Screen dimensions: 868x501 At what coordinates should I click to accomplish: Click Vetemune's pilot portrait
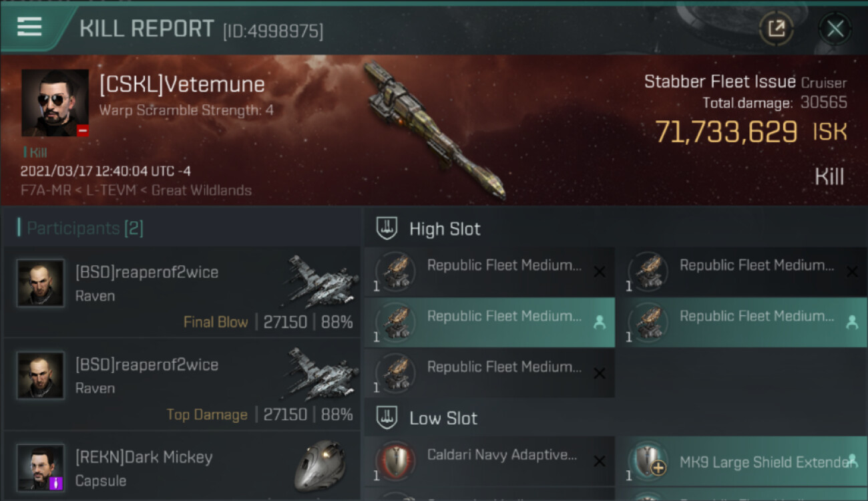(55, 103)
